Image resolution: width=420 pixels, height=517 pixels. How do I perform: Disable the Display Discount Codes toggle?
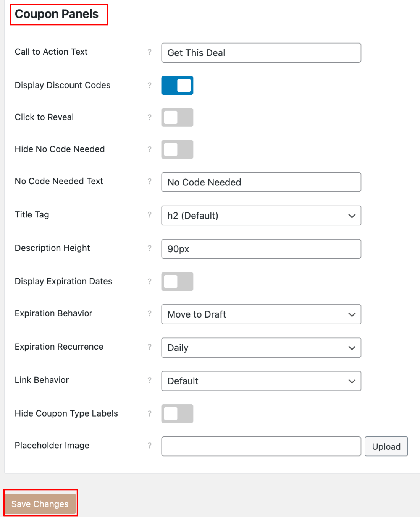(177, 86)
